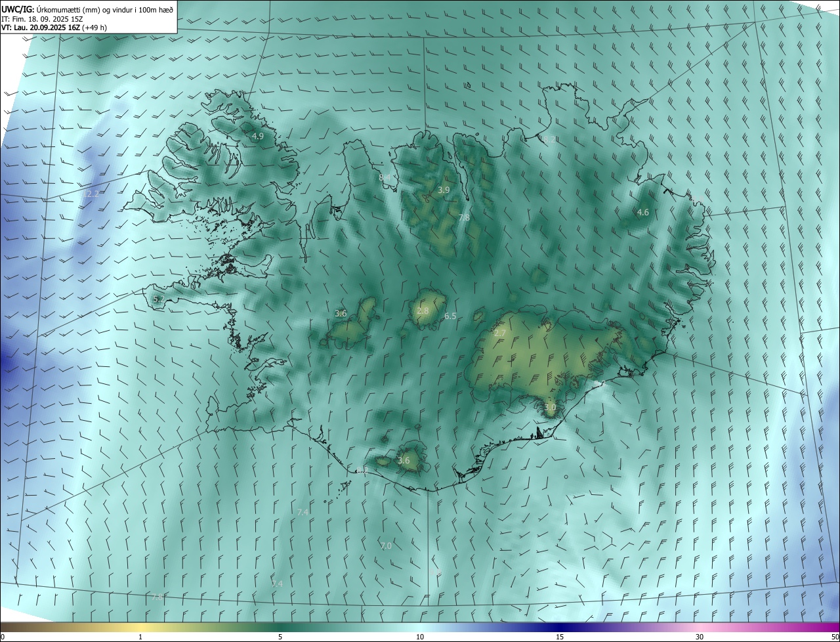
Task: Click the 7.0 value over the sea
Action: (x=386, y=546)
